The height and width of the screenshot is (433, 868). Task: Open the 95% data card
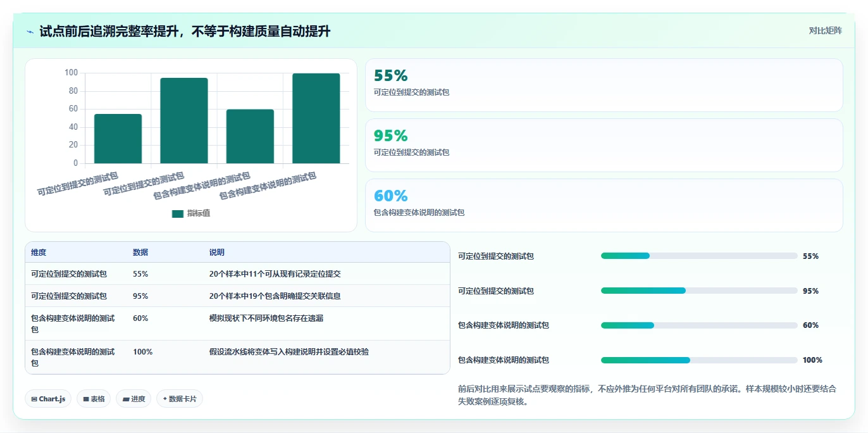coord(604,146)
